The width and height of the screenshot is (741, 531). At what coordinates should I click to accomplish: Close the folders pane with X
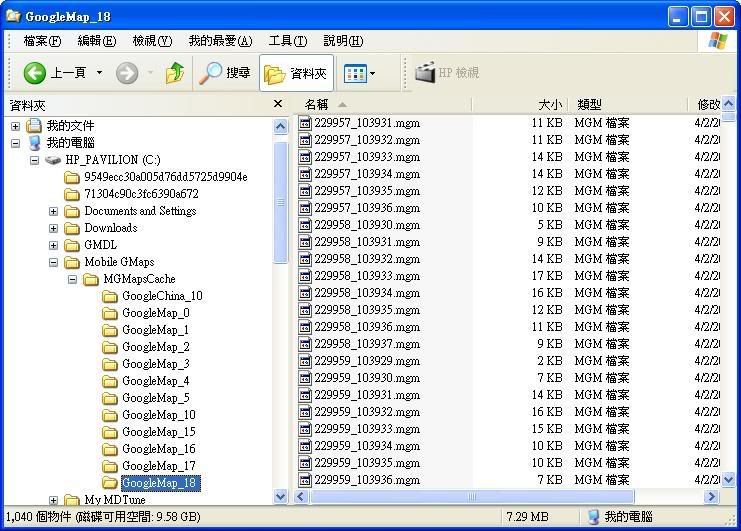pyautogui.click(x=278, y=104)
